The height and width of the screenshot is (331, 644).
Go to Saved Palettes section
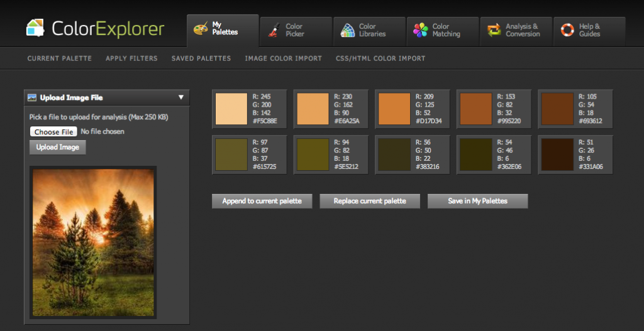click(x=201, y=58)
